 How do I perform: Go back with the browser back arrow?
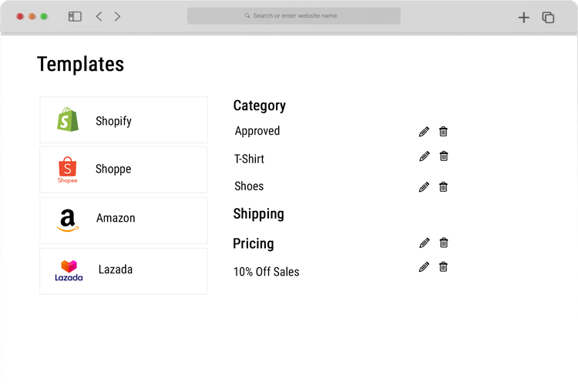(x=99, y=16)
